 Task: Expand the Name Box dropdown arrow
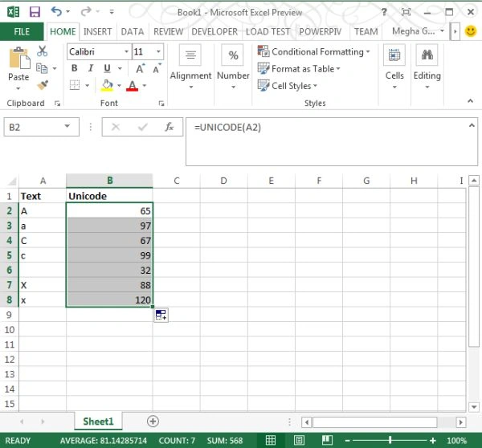pos(67,126)
